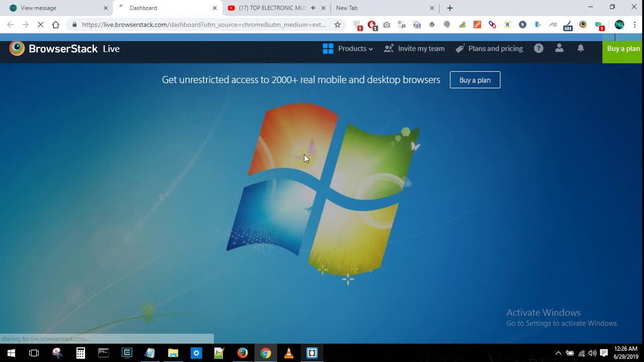Open the Chrome profile avatar
Screen dimensions: 644x362
619,25
